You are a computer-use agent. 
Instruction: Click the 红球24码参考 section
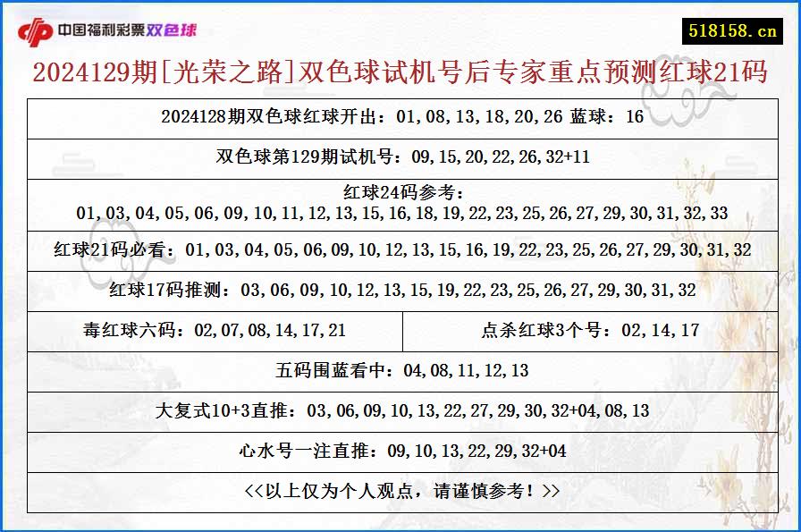[x=400, y=200]
